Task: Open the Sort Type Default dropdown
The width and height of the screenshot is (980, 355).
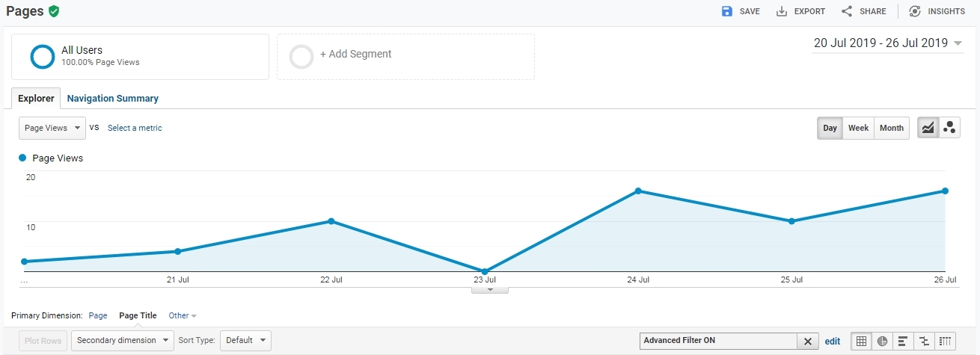Action: tap(245, 341)
